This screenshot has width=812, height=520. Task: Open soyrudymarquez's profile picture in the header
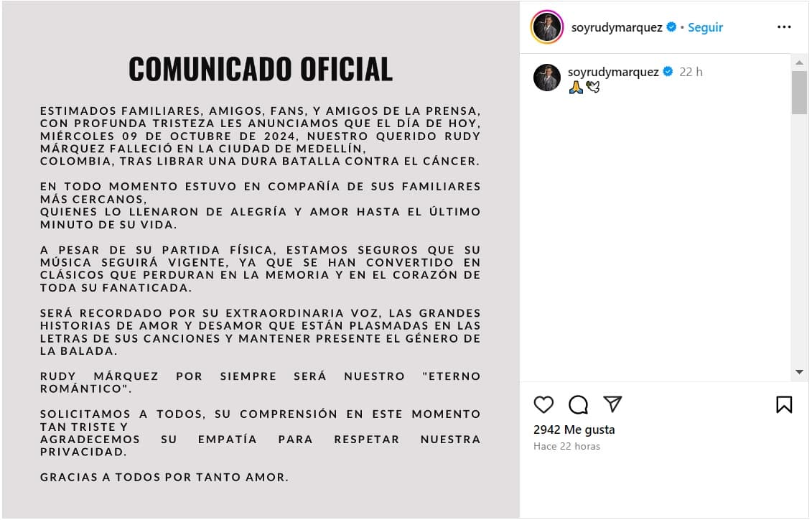pyautogui.click(x=547, y=27)
